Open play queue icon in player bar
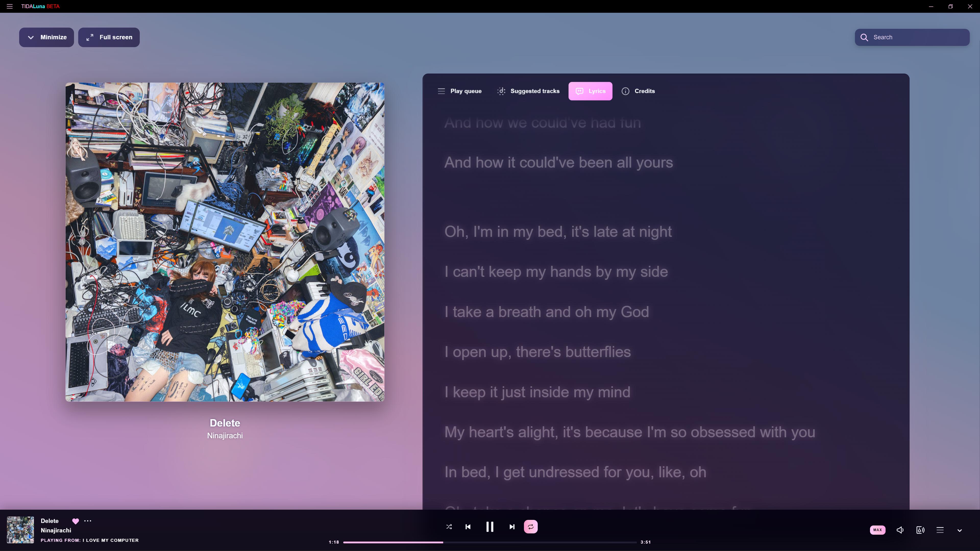The image size is (980, 551). pos(940,530)
